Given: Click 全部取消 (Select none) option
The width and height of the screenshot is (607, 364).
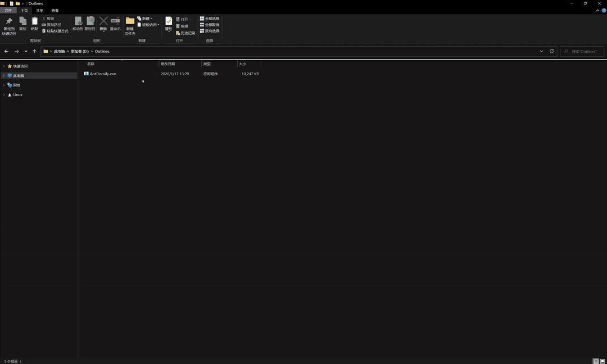Looking at the screenshot, I should [x=210, y=25].
